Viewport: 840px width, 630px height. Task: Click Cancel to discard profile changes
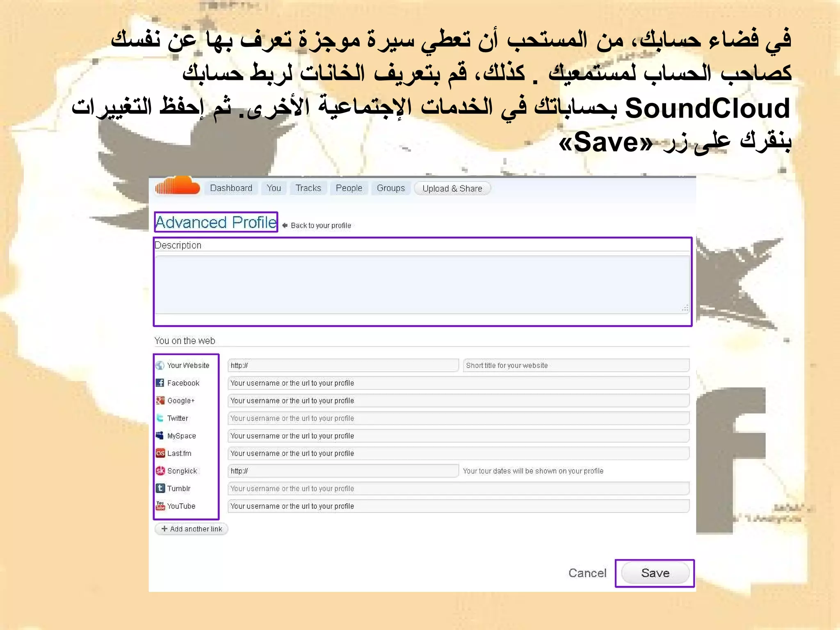click(587, 573)
